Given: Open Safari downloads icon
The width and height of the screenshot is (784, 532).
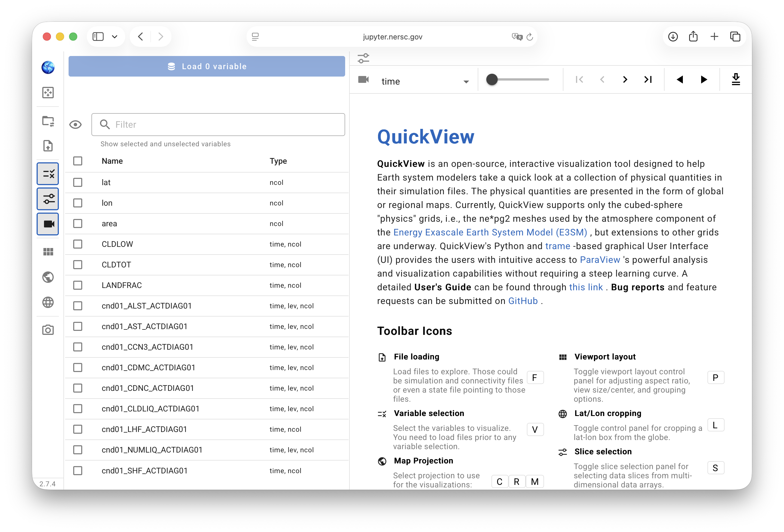Looking at the screenshot, I should (673, 37).
